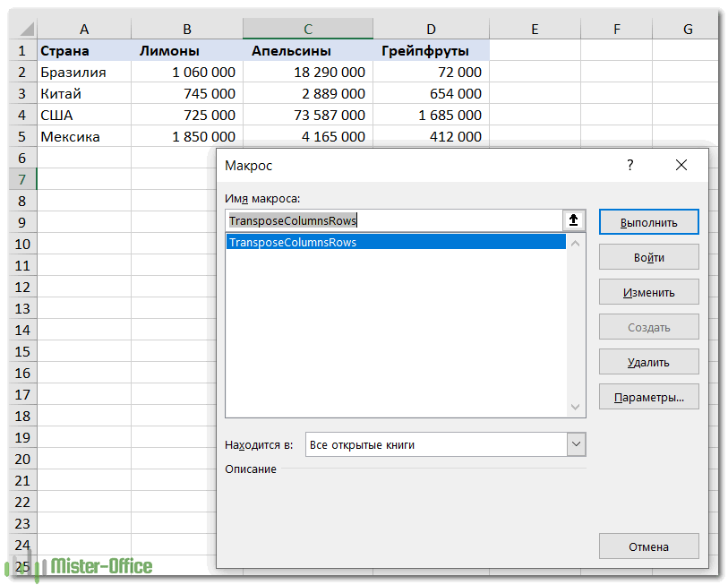Image resolution: width=728 pixels, height=585 pixels.
Task: Click the select-all corner of the sheet
Action: coord(18,30)
